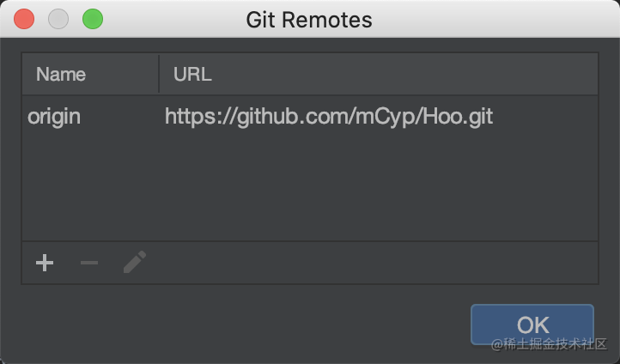
Task: Click the watermark text beneath OK button
Action: point(549,344)
